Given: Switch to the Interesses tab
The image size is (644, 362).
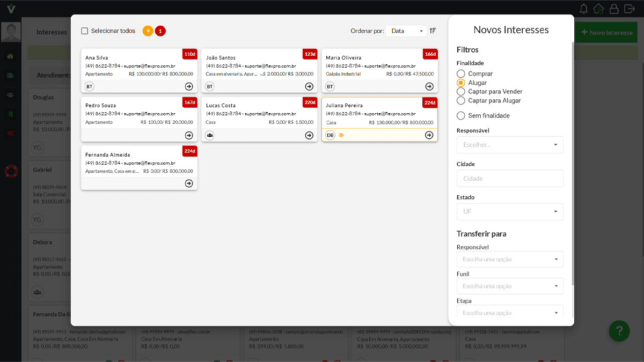Looking at the screenshot, I should pyautogui.click(x=51, y=32).
